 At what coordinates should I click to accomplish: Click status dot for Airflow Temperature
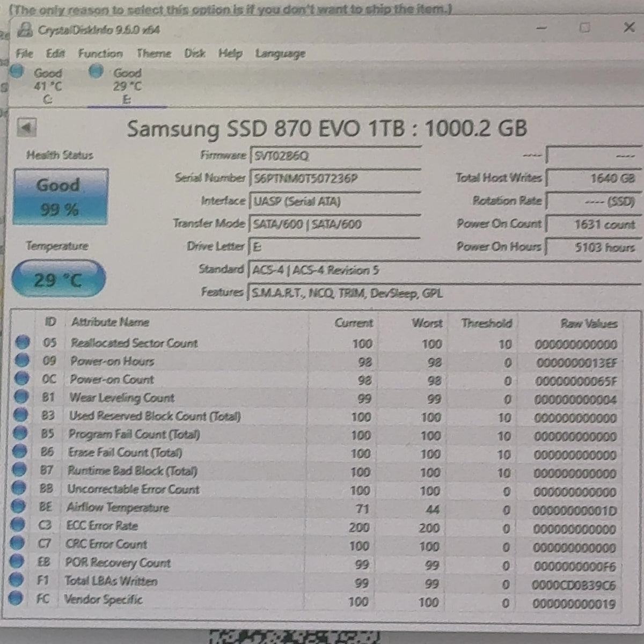click(x=18, y=507)
